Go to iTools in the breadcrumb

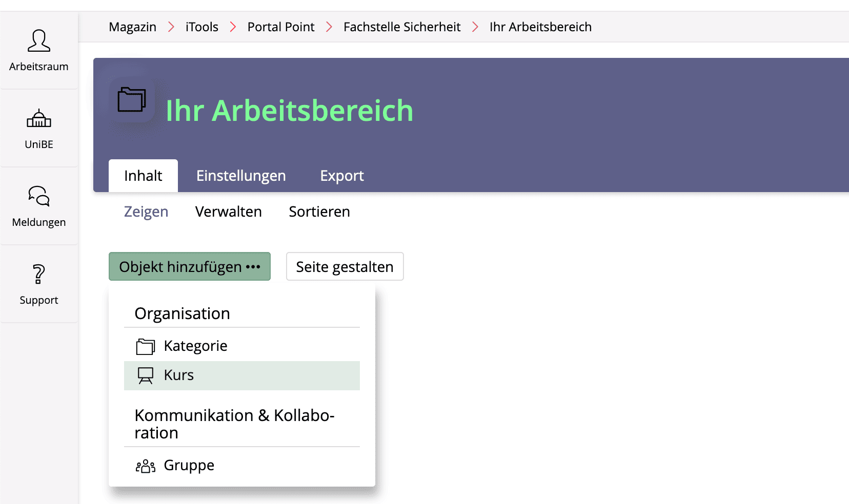point(202,27)
